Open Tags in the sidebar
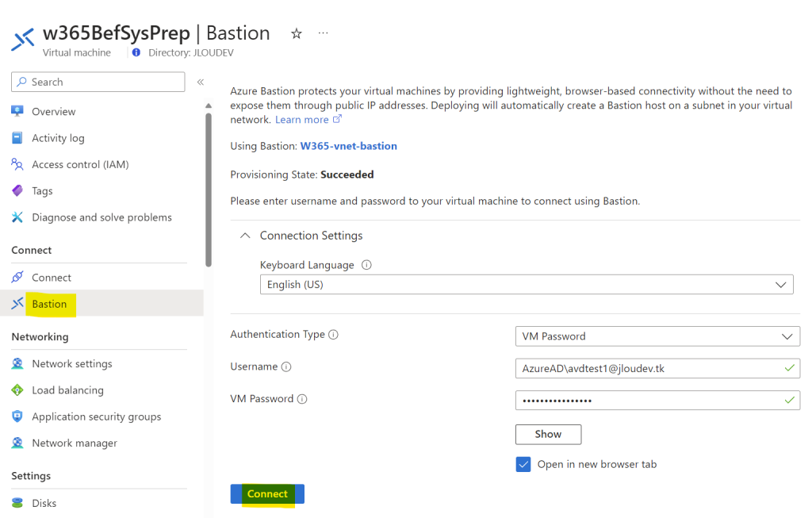Viewport: 812px width, 518px height. tap(43, 191)
